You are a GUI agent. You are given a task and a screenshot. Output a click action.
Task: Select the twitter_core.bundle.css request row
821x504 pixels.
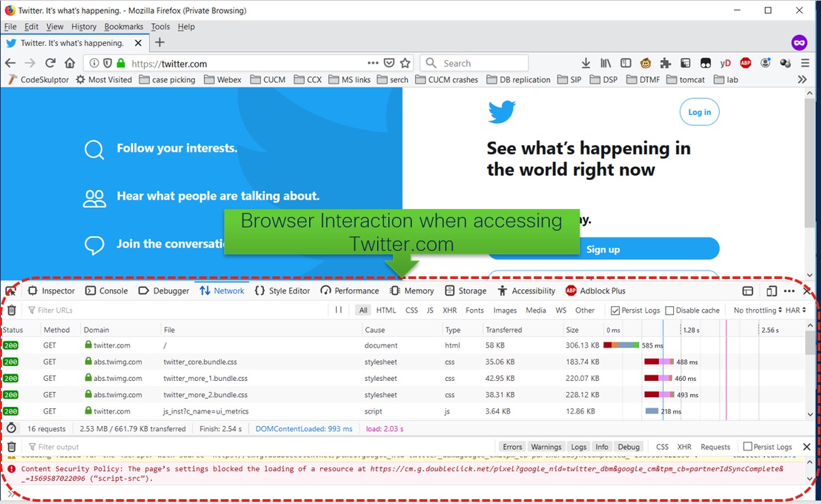coord(403,362)
